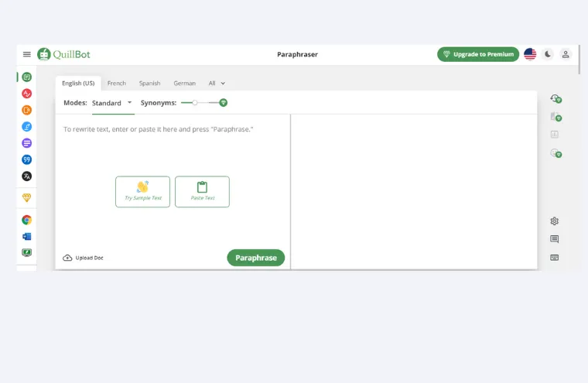Click the US flag language icon
Image resolution: width=588 pixels, height=383 pixels.
[530, 54]
